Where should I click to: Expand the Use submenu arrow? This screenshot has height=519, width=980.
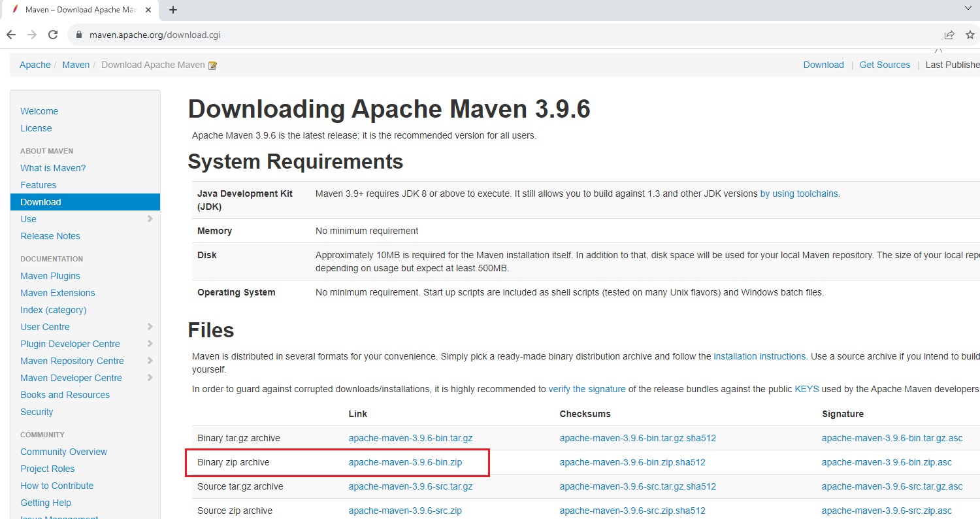pos(150,219)
